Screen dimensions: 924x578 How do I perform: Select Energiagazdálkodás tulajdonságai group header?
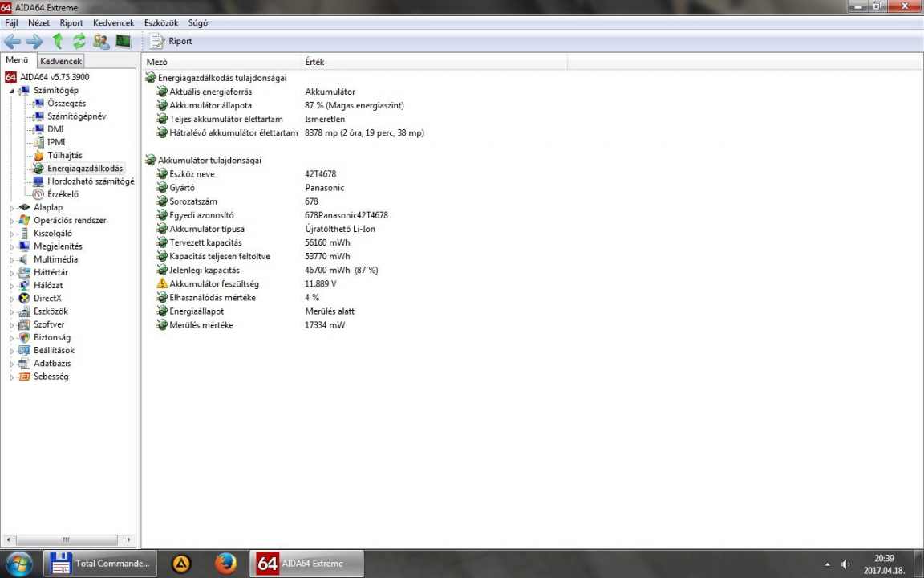(221, 78)
